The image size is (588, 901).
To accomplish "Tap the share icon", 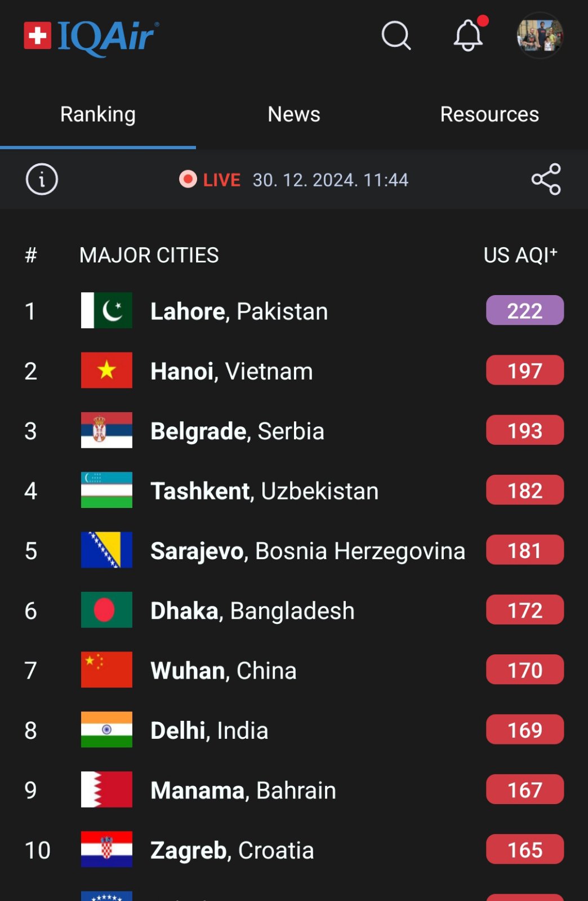I will tap(546, 180).
